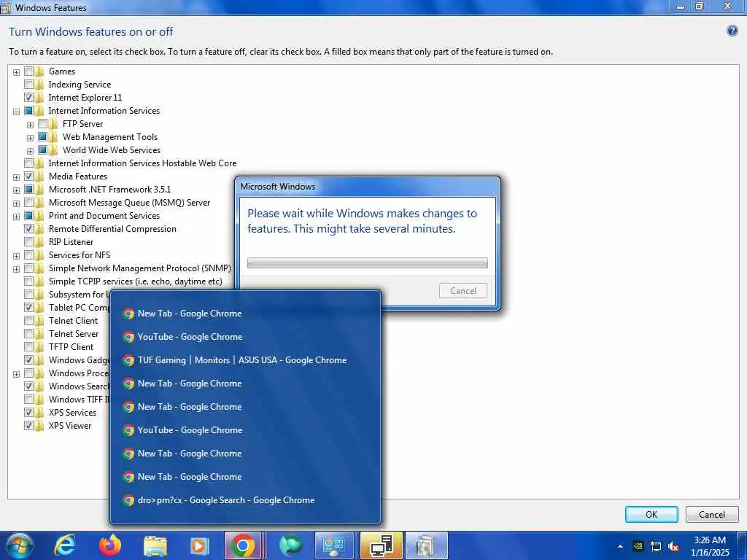Click the Control Panel taskbar button
This screenshot has height=560, width=747.
[334, 545]
